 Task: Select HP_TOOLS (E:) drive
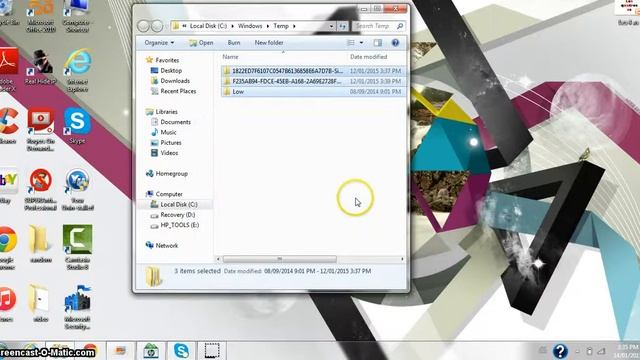(x=179, y=225)
